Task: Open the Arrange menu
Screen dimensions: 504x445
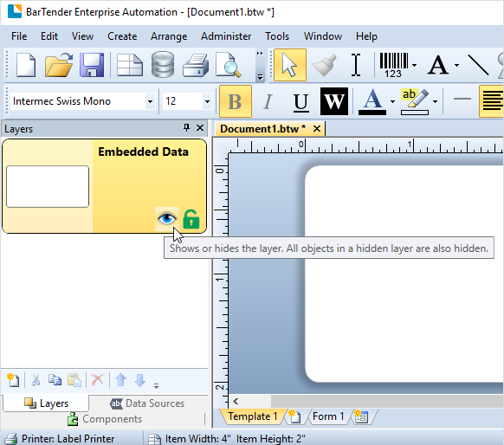Action: (169, 36)
